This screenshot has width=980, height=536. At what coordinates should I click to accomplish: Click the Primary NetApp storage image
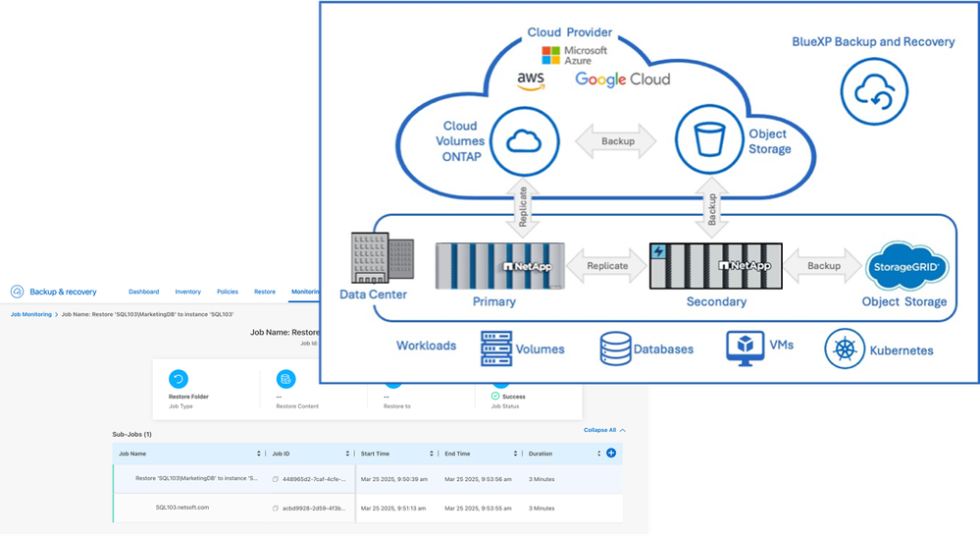tap(500, 266)
